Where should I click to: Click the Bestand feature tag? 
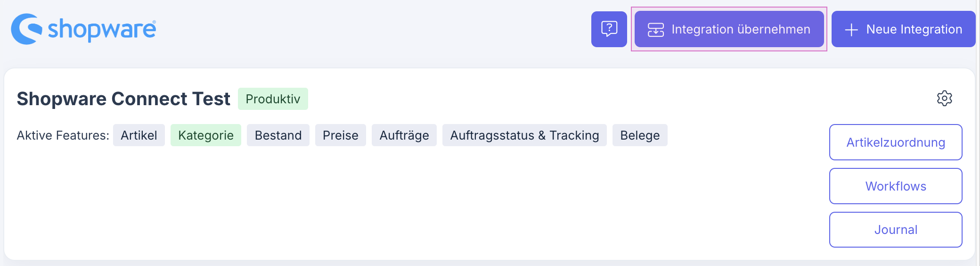[x=278, y=135]
